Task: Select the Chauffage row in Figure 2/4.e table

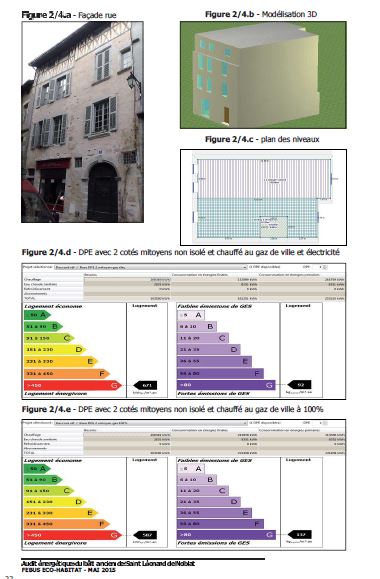Action: [184, 435]
